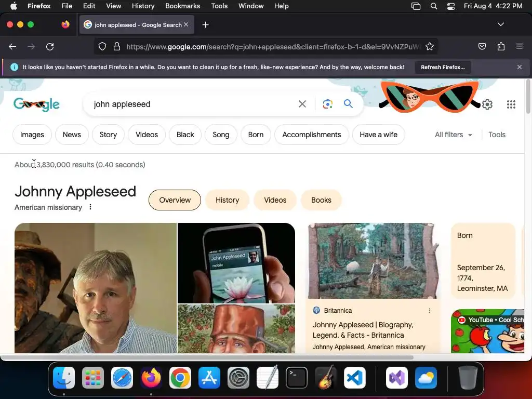Open the tracking protection shield icon
Screen dimensions: 532x399
(x=102, y=46)
